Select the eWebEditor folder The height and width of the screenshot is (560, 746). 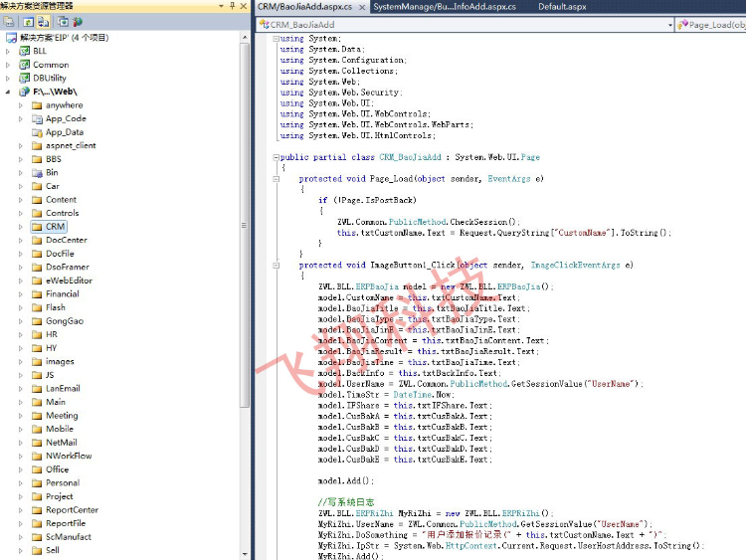tap(69, 280)
